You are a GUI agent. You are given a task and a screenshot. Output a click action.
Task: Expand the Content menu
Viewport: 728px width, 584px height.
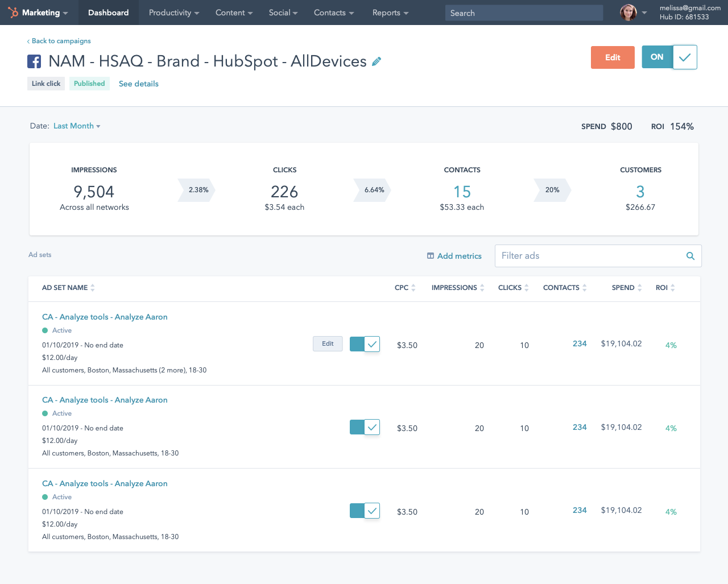coord(234,13)
